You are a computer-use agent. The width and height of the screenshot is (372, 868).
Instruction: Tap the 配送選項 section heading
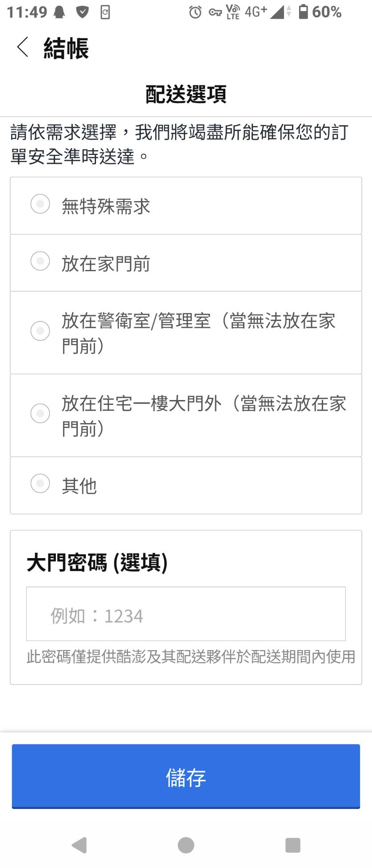coord(186,94)
